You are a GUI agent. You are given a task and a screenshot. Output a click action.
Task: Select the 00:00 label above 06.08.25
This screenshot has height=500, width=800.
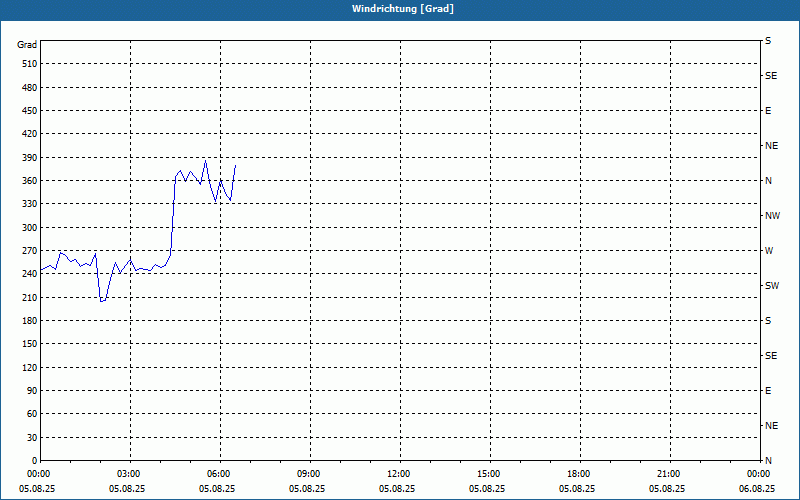(758, 474)
